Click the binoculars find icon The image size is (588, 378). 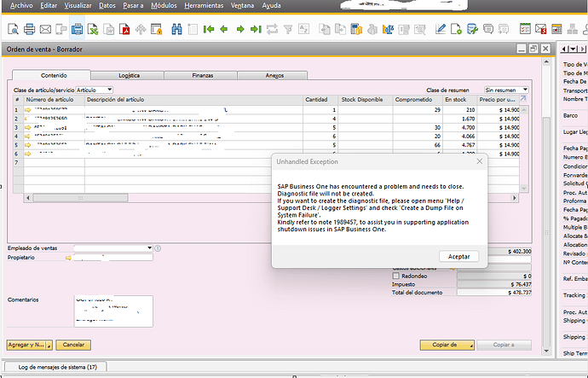point(177,29)
